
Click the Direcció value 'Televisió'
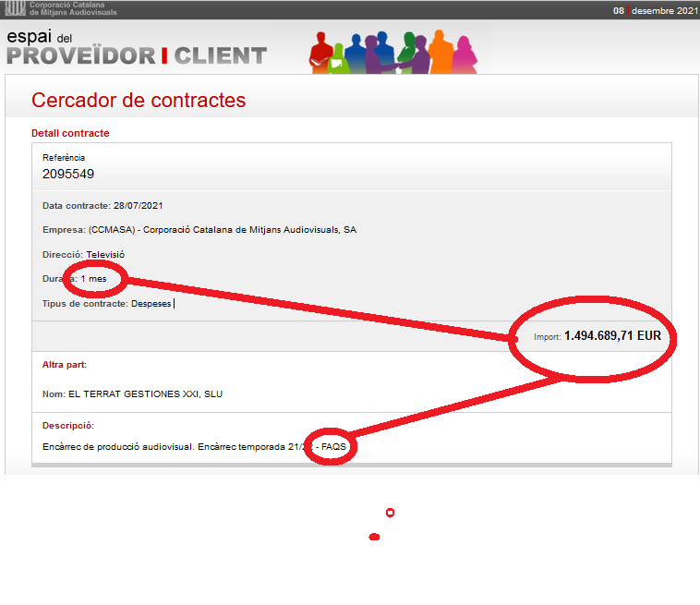click(105, 255)
